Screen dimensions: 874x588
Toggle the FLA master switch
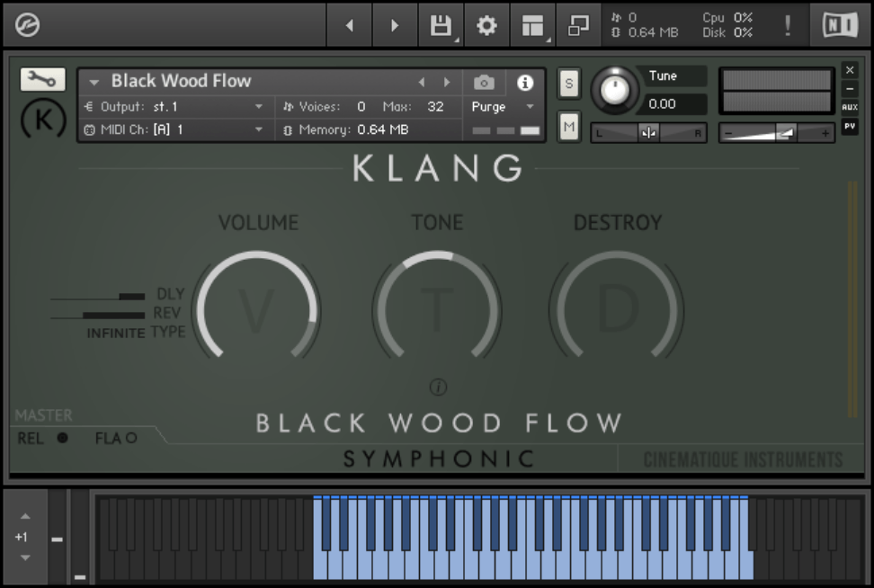pyautogui.click(x=131, y=438)
